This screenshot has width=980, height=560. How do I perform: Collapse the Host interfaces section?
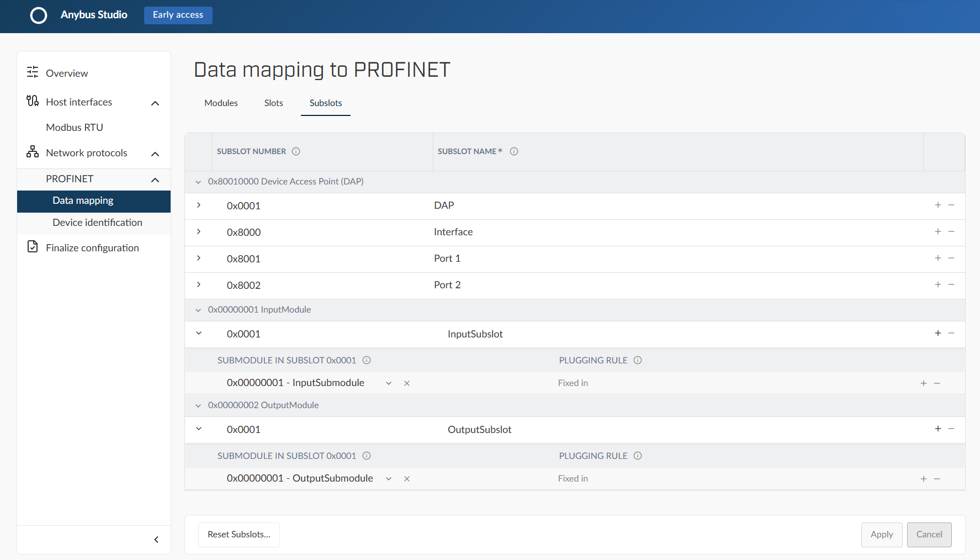(x=155, y=103)
